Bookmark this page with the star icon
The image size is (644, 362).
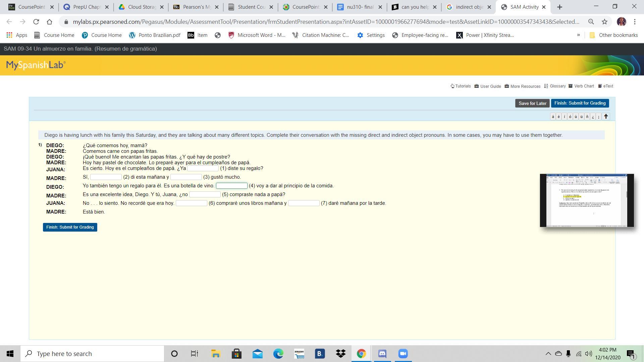[604, 22]
